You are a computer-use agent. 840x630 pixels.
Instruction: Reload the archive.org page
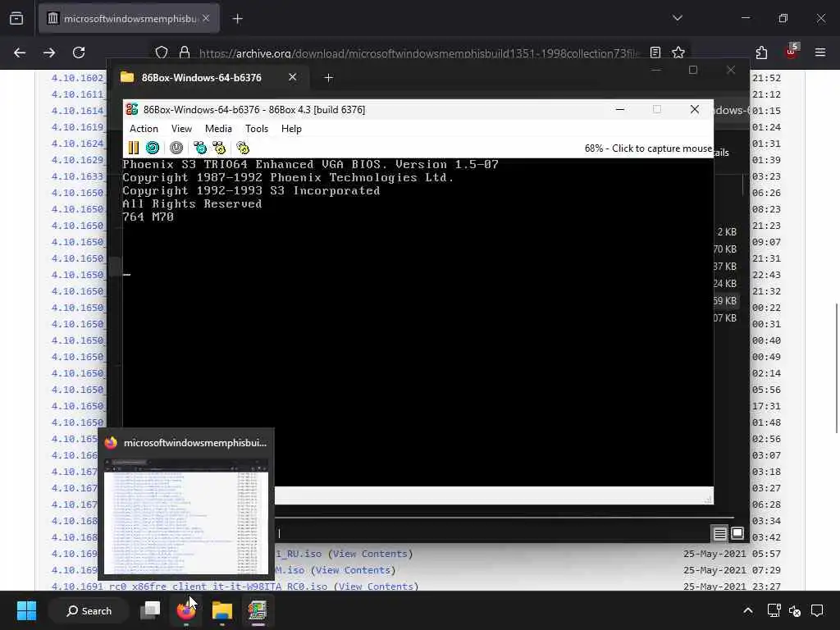click(79, 52)
